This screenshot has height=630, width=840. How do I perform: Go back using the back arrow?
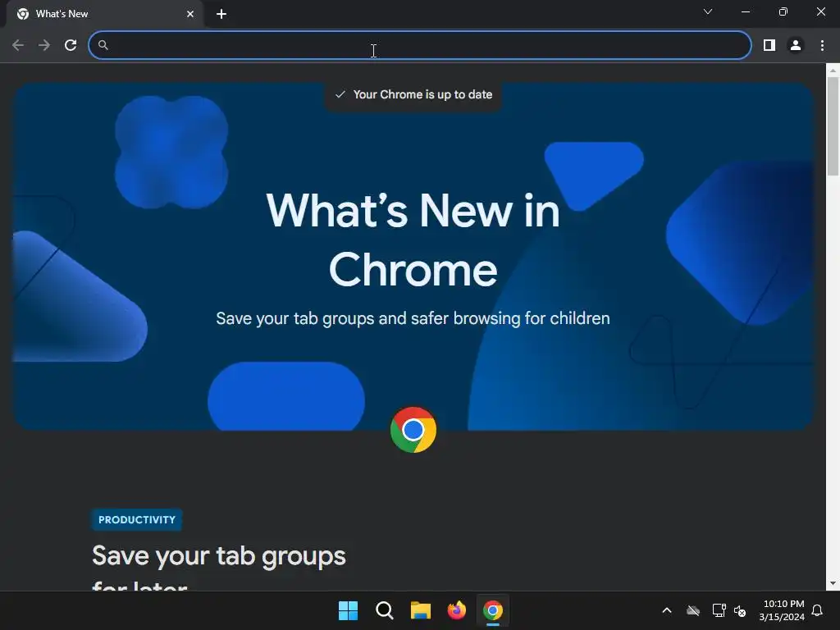(18, 45)
